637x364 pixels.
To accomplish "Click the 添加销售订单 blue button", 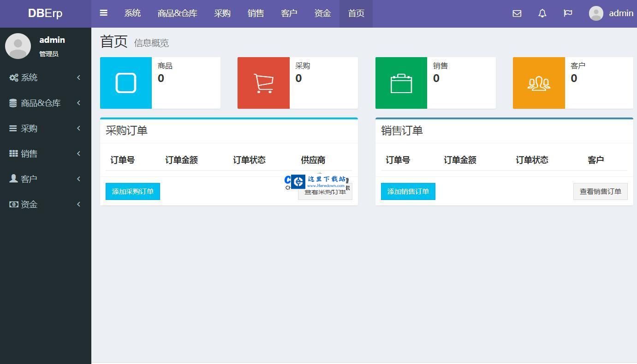I will 408,191.
